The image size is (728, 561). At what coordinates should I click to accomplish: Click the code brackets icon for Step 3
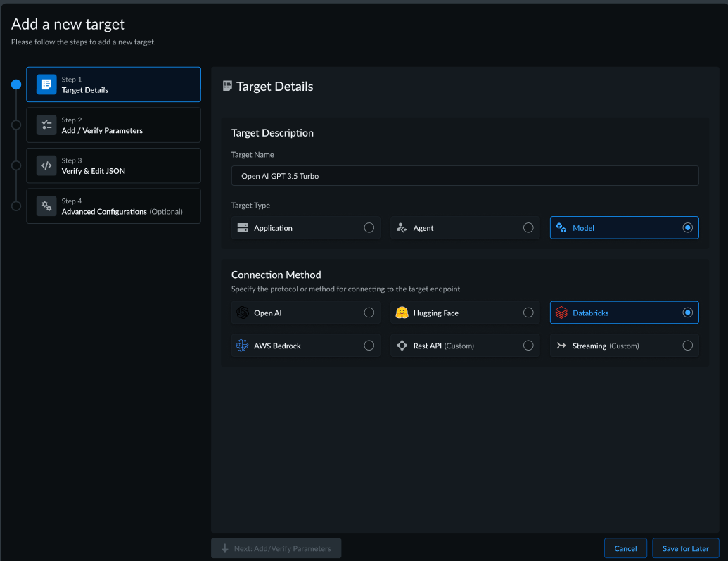(46, 165)
